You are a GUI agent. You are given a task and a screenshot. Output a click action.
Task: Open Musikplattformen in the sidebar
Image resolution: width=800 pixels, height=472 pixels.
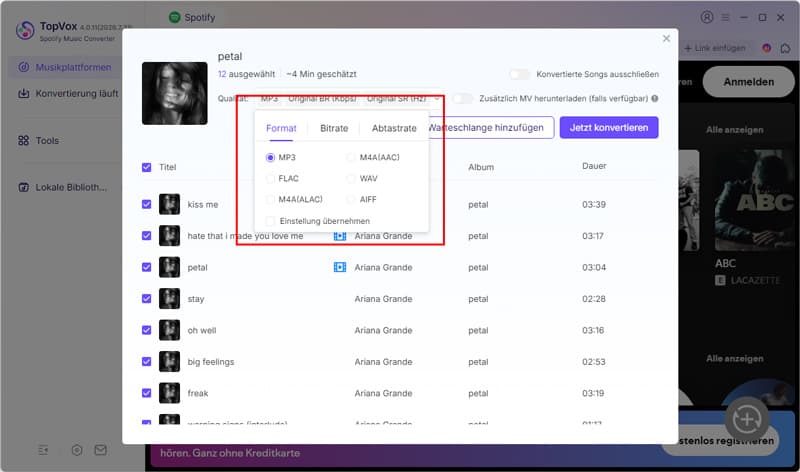pos(65,67)
